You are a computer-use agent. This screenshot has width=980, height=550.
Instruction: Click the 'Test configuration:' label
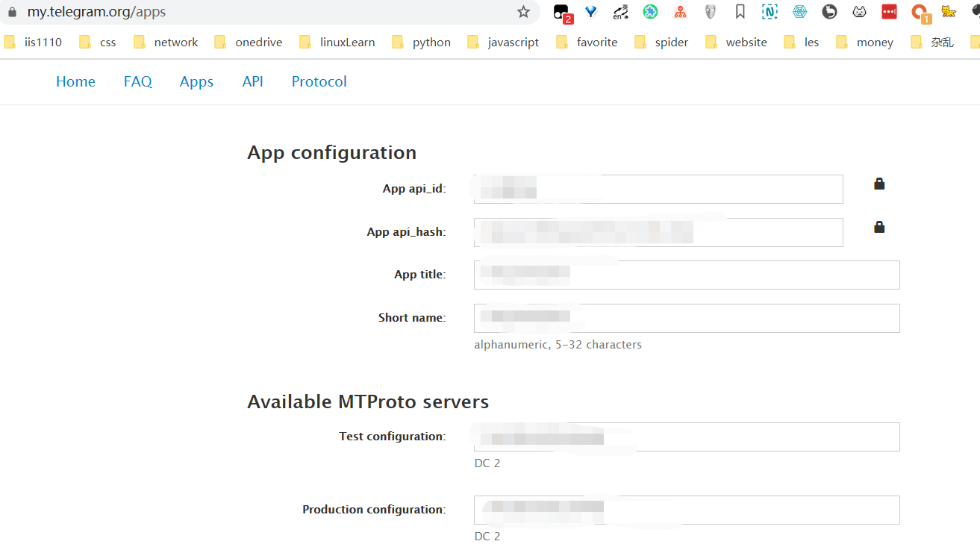tap(393, 437)
